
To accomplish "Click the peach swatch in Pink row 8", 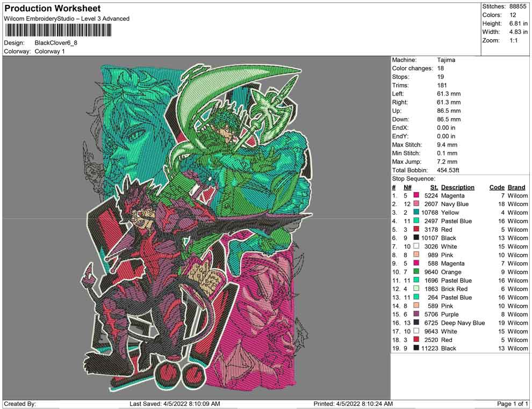I will [x=416, y=255].
